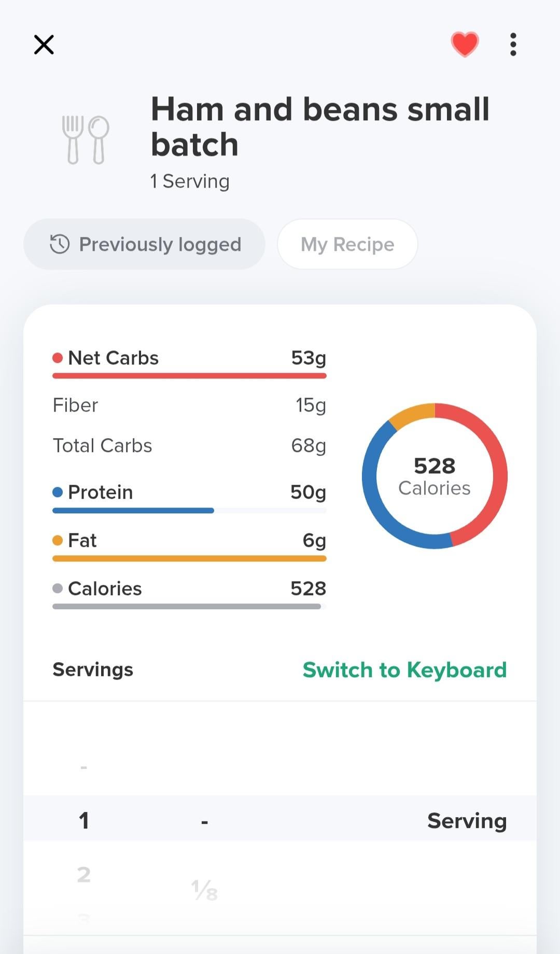The image size is (560, 954).
Task: Select whole number 1 in servings picker
Action: [83, 821]
